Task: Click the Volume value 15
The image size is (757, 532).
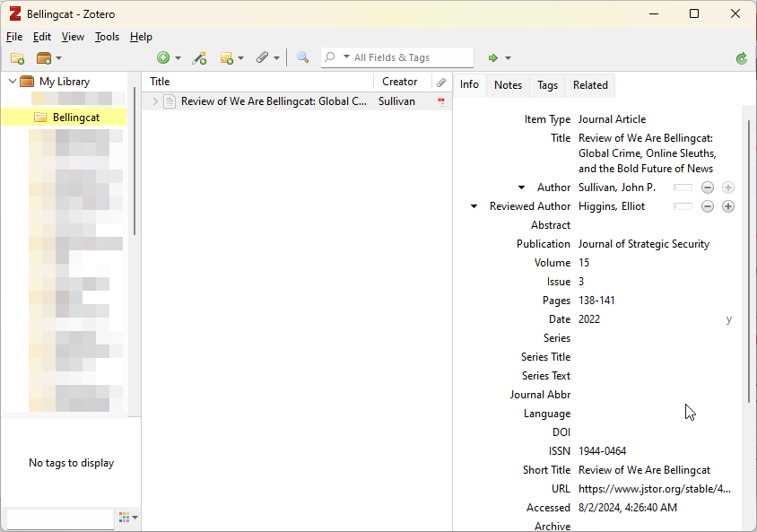Action: (584, 263)
